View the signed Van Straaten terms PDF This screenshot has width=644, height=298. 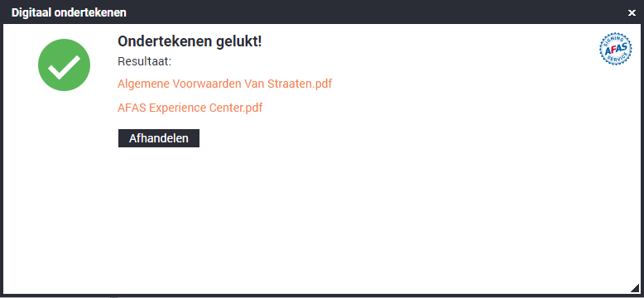(224, 84)
